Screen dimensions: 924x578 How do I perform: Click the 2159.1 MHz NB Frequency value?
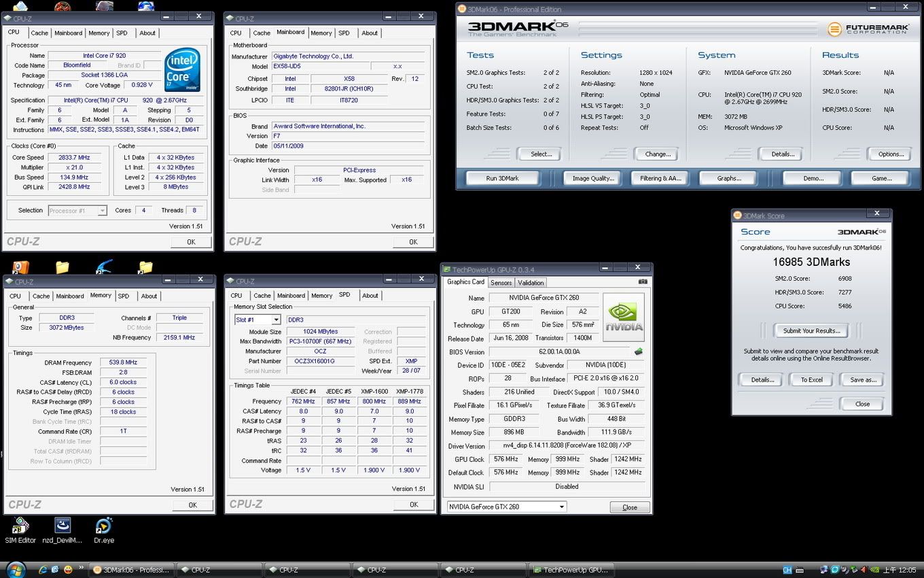[179, 337]
